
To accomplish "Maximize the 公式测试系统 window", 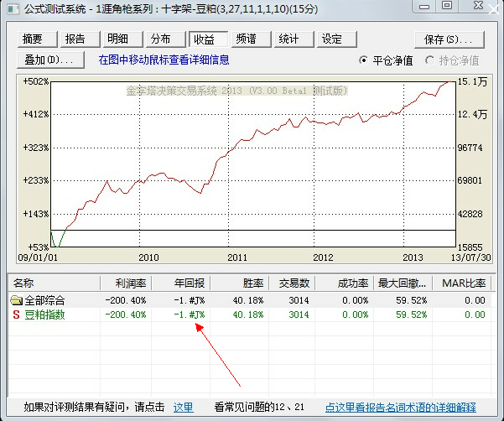I will tap(447, 6).
